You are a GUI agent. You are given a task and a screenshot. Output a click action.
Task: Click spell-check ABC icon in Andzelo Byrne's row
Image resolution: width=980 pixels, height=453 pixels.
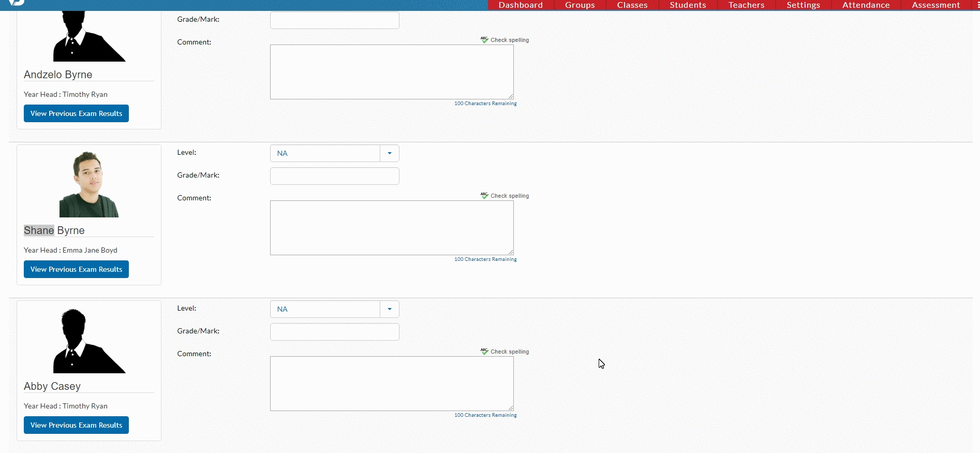[484, 40]
